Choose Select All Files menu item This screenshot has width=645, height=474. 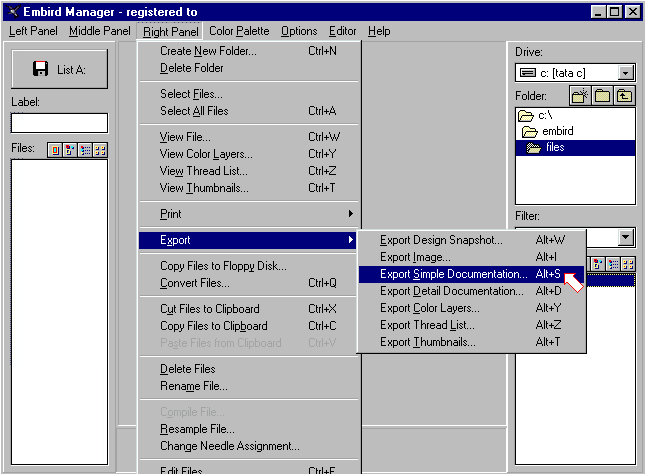point(248,111)
